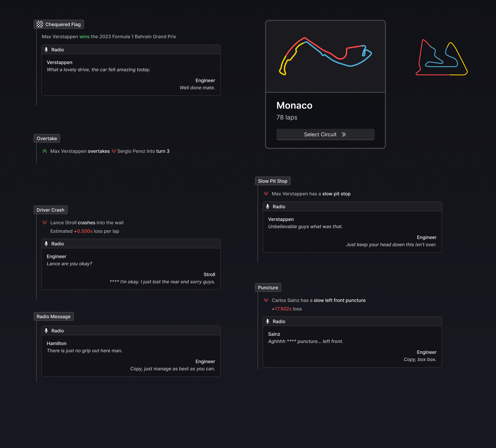This screenshot has width=496, height=448.
Task: Click red chevron beside slow pit stop text
Action: (266, 194)
